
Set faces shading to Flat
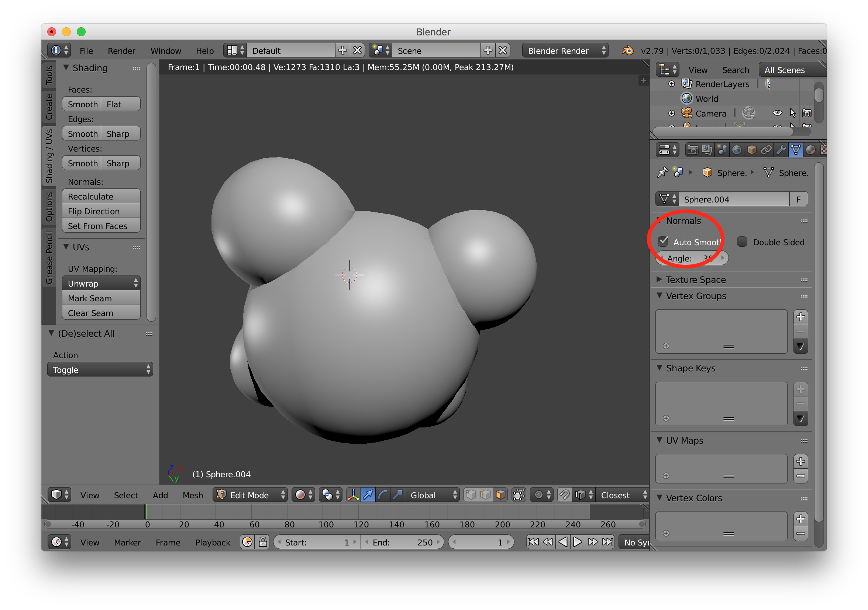pos(121,104)
